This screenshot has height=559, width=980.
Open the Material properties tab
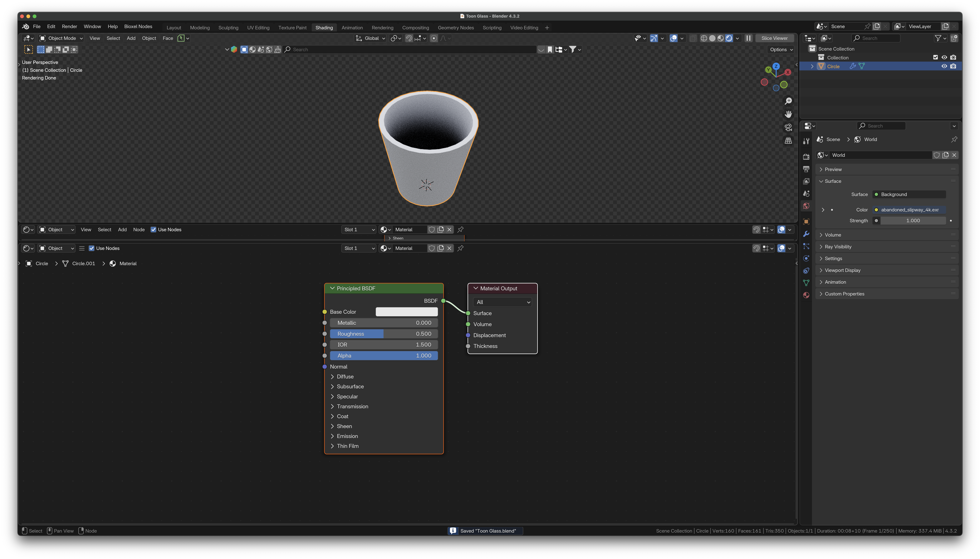(806, 295)
